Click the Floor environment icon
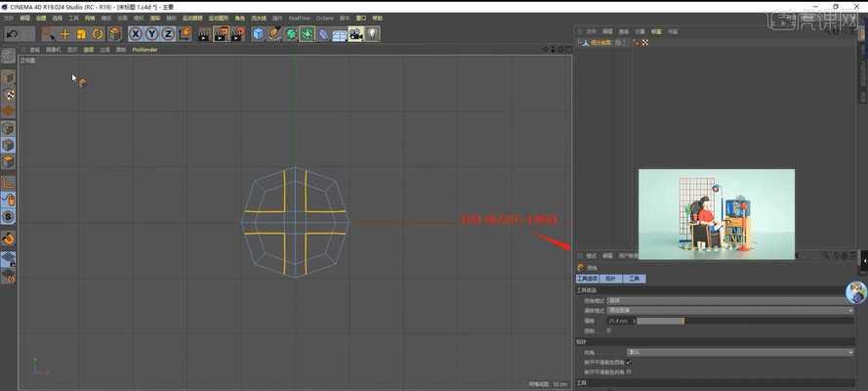 [340, 35]
